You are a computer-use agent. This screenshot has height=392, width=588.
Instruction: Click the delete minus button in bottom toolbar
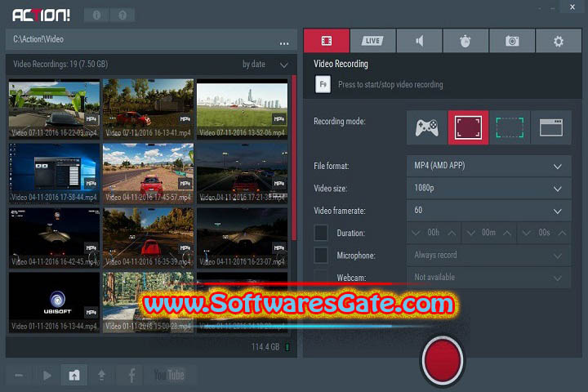19,375
